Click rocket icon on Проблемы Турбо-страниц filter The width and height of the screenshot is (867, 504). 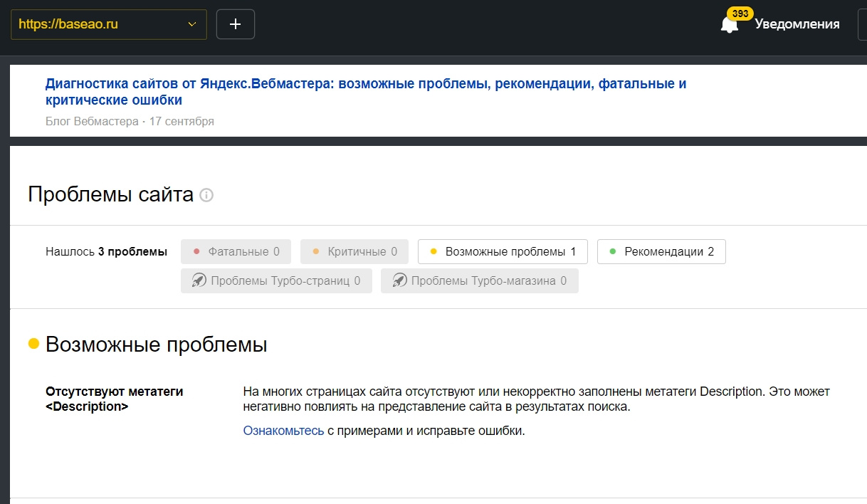coord(199,280)
